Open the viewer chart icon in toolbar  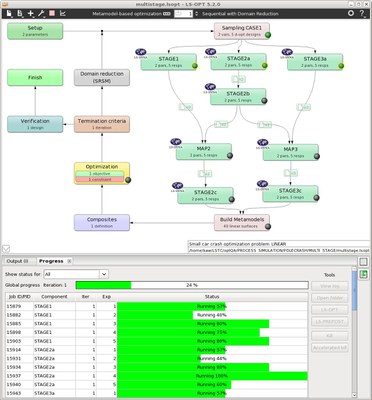pyautogui.click(x=63, y=13)
